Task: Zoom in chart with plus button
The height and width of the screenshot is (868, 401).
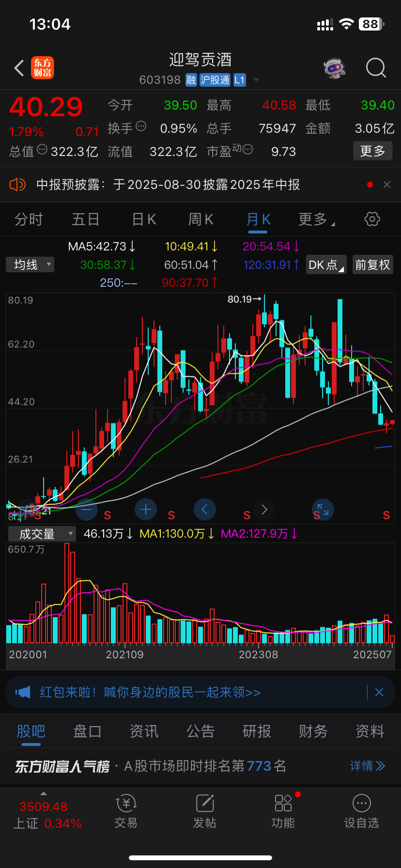Action: coord(145,510)
